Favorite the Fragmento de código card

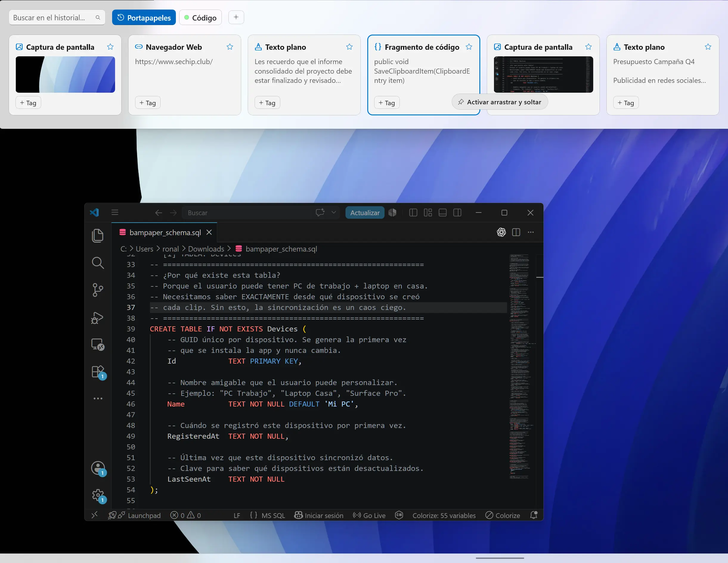click(469, 47)
